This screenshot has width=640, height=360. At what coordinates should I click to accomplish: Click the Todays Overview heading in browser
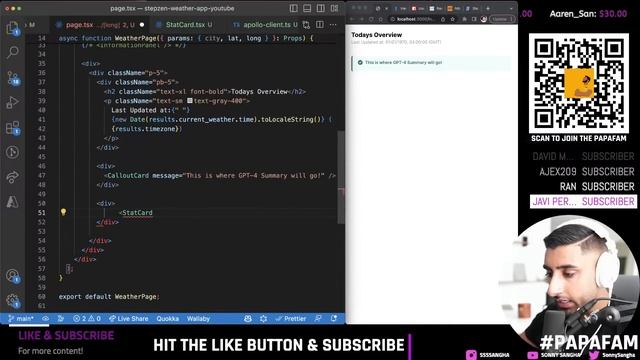point(376,35)
